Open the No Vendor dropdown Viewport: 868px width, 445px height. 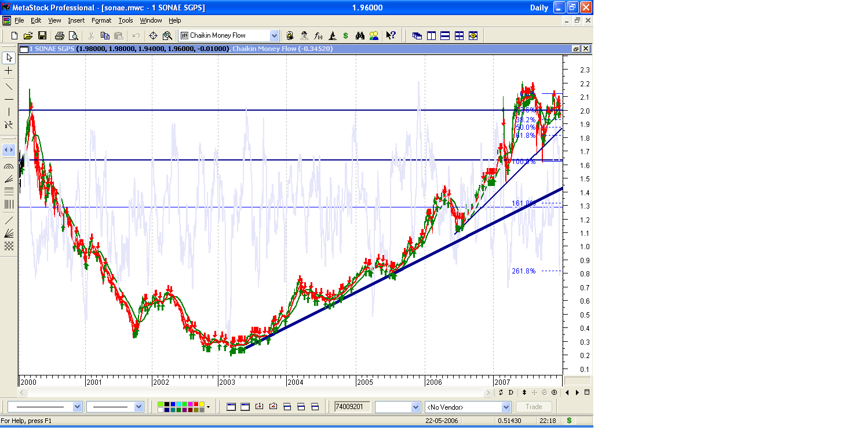[505, 407]
